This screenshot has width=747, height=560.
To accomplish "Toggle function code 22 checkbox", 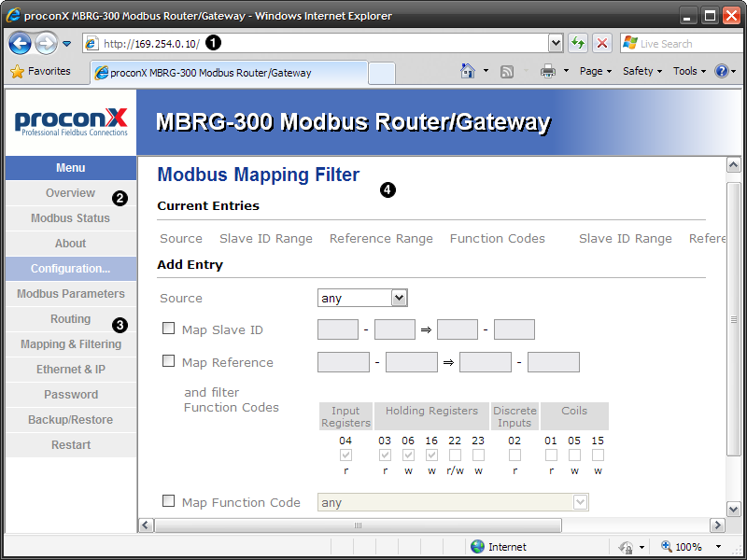I will point(455,455).
